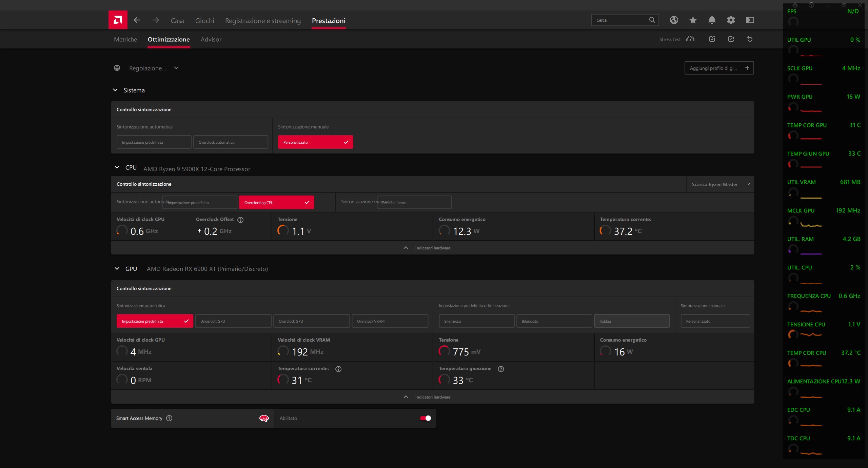The image size is (868, 468).
Task: Click the import profile icon
Action: pyautogui.click(x=712, y=39)
